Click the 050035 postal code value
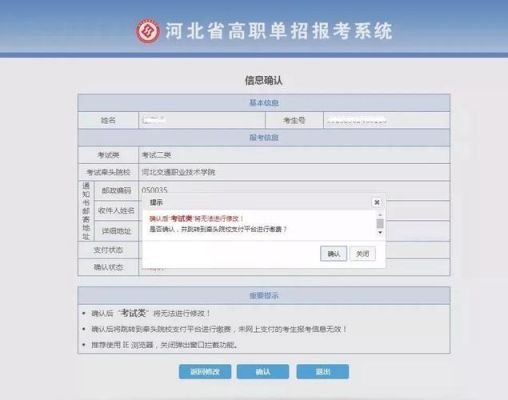The height and width of the screenshot is (400, 508). 154,190
